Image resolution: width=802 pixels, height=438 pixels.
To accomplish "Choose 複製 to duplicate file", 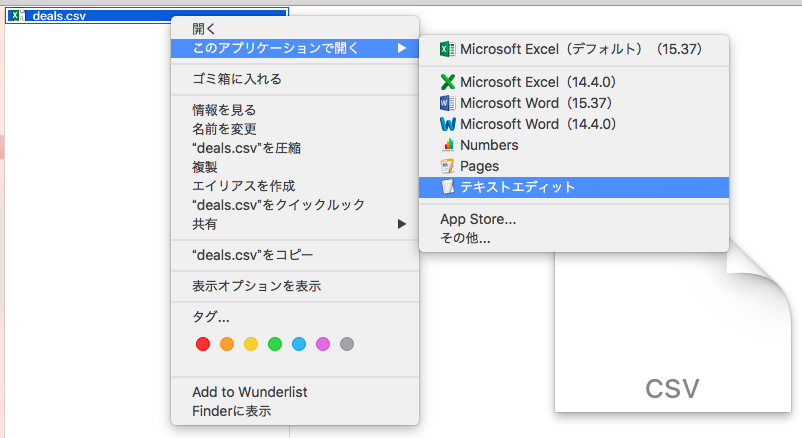I will click(x=295, y=167).
